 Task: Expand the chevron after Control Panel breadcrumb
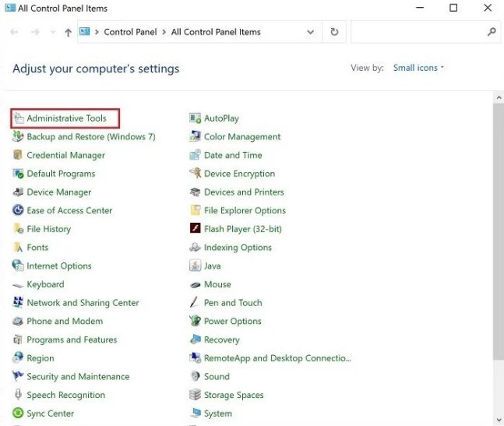coord(164,32)
